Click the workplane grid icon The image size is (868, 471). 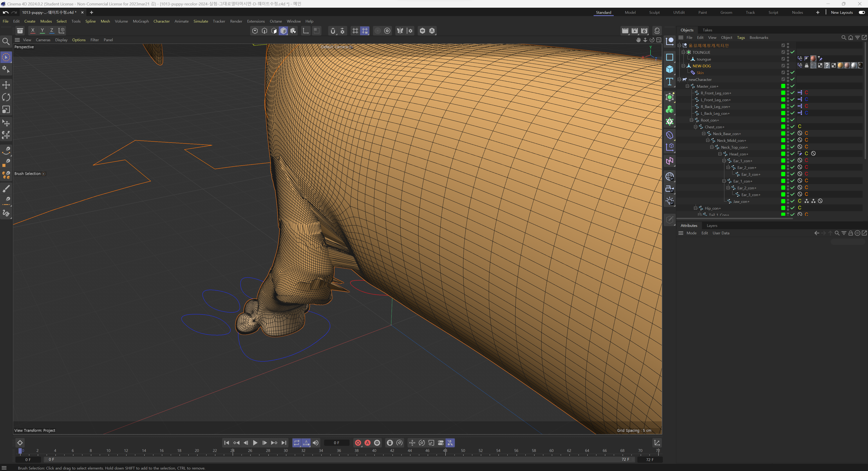[x=365, y=31]
